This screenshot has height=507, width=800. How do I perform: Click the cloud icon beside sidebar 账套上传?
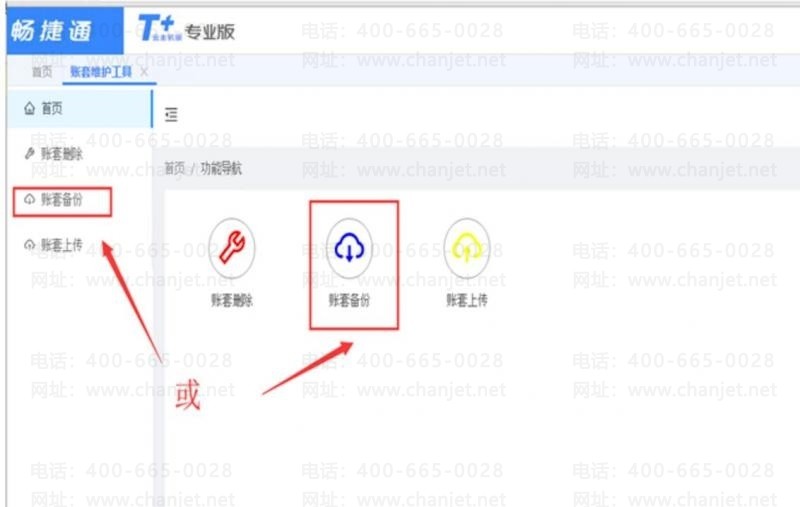[30, 245]
